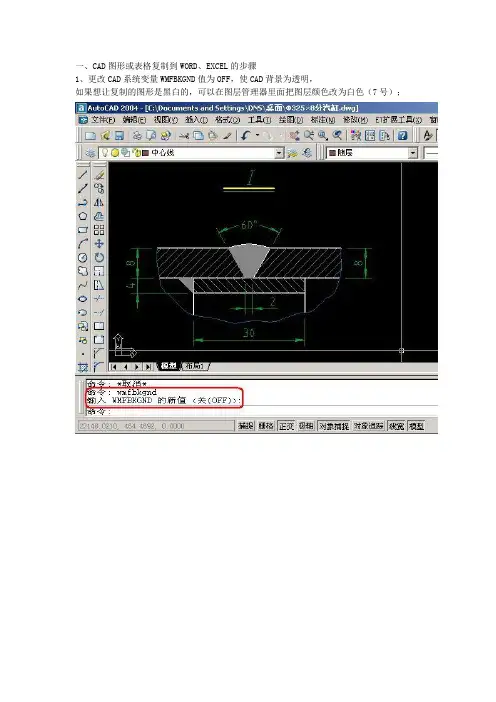This screenshot has width=496, height=702.
Task: Toggle the 对象追踪 otrack status button
Action: (x=369, y=426)
